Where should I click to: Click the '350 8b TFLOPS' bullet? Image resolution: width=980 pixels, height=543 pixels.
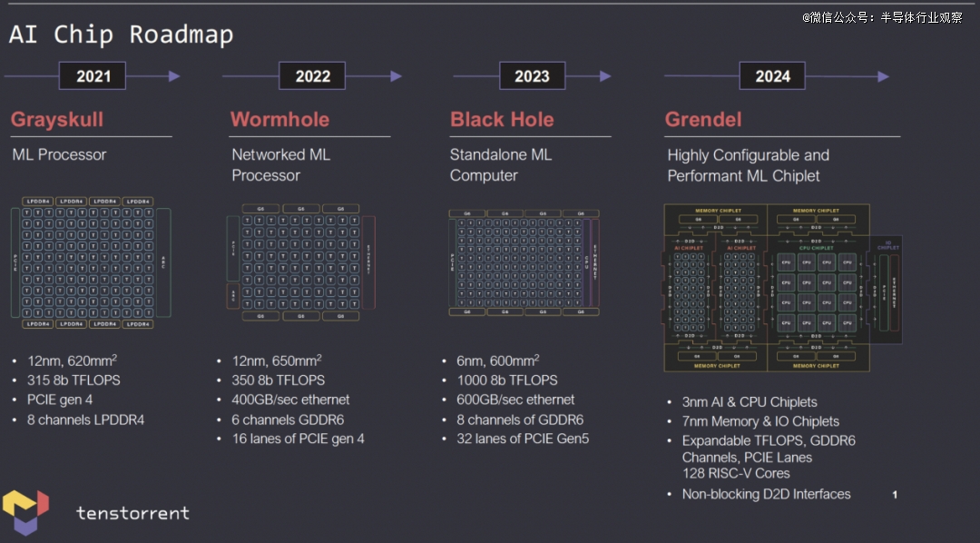(279, 380)
